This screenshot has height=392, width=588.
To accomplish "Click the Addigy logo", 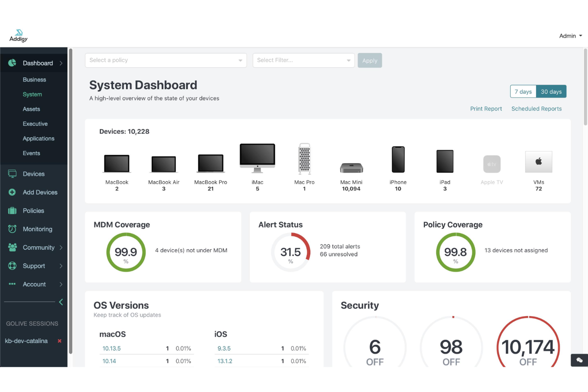I will 19,35.
